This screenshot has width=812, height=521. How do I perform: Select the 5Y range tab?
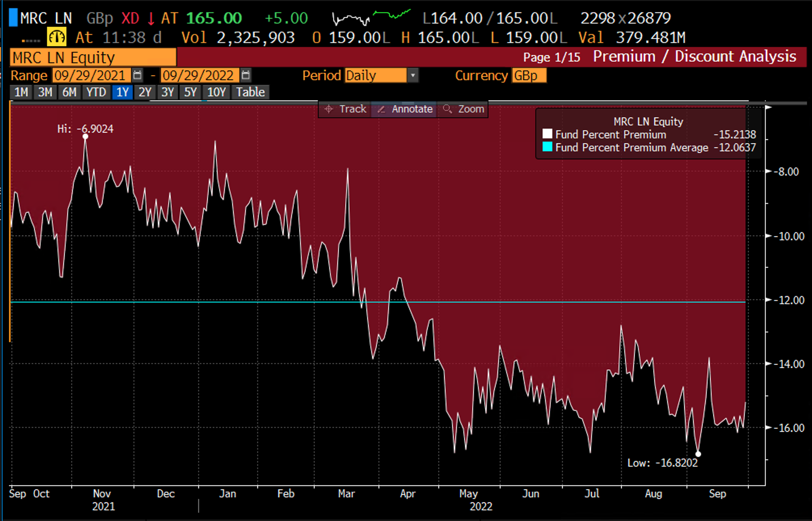190,92
